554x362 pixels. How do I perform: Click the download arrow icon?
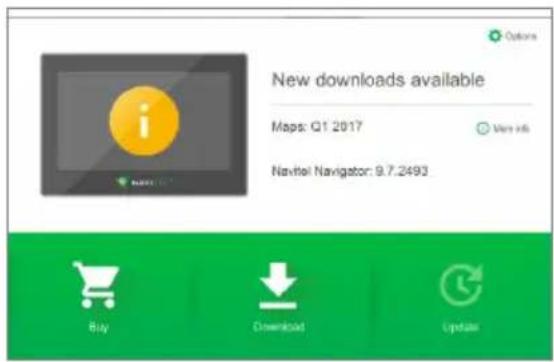pos(278,286)
